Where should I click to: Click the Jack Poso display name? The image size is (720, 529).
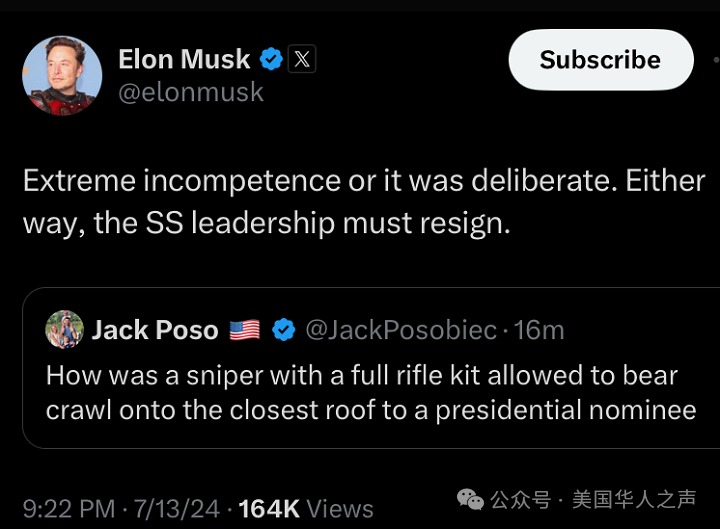[155, 330]
